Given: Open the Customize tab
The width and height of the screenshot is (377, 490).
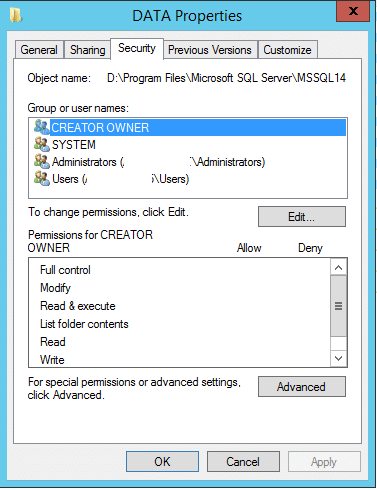Looking at the screenshot, I should 287,50.
